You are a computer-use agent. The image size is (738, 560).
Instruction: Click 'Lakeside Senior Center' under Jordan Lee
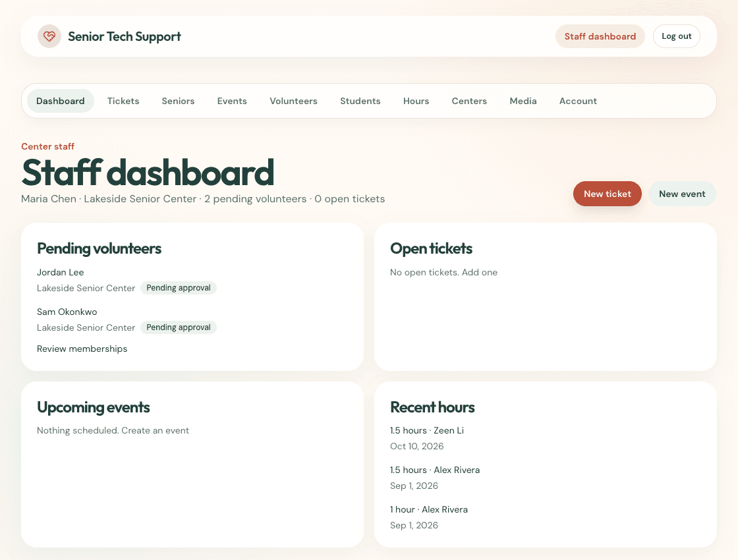tap(86, 288)
